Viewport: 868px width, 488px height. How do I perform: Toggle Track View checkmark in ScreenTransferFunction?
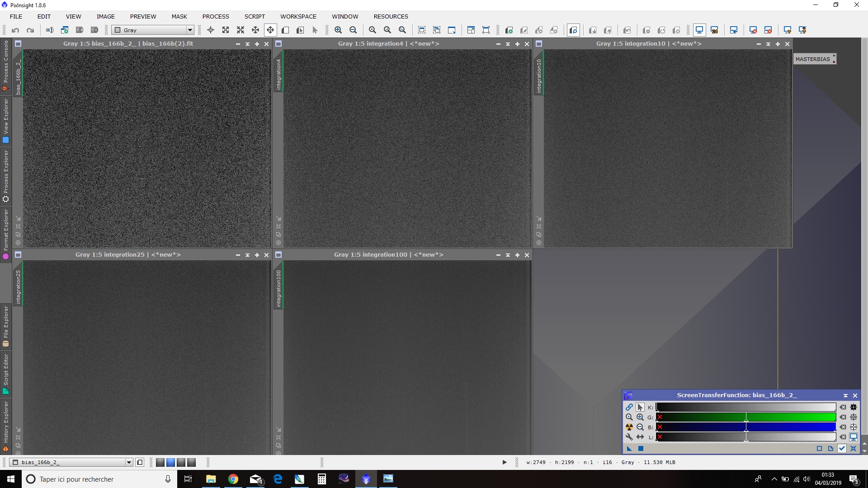tap(842, 449)
